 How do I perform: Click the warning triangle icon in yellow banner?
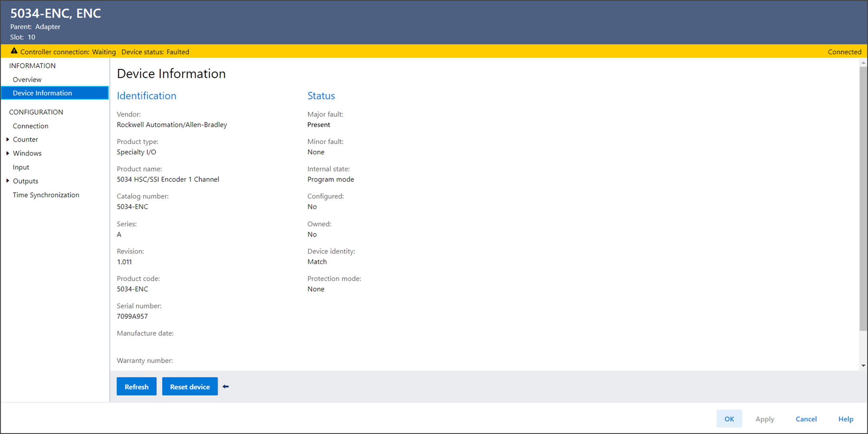(14, 51)
